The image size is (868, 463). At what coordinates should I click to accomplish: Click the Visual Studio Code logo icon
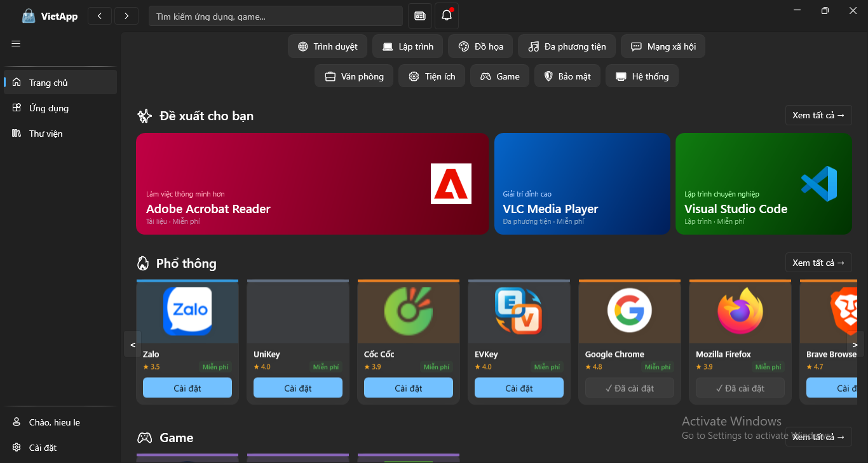point(820,184)
